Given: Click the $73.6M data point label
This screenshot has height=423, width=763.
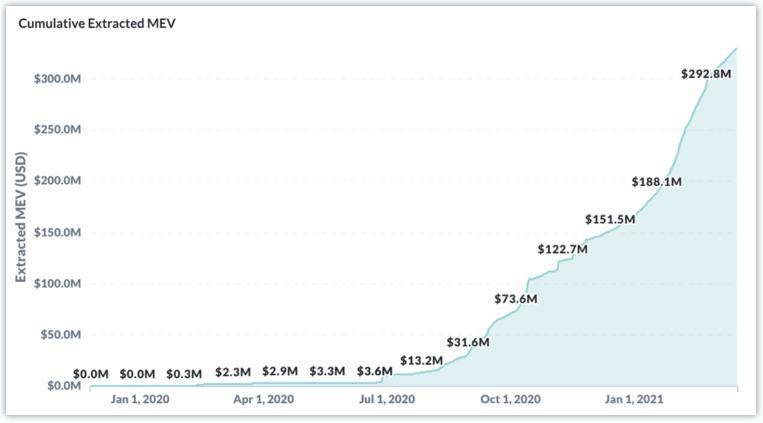Looking at the screenshot, I should point(516,299).
